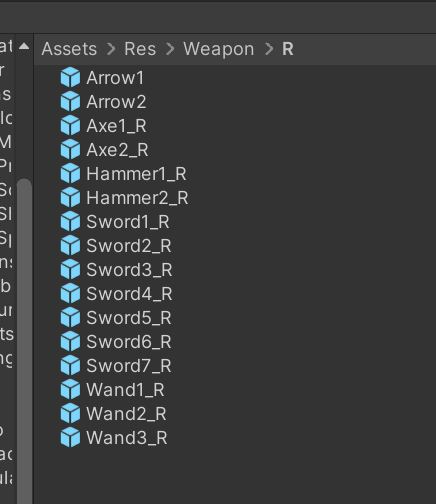Go to the Res breadcrumb folder
Screen dimensions: 436x504
(x=140, y=49)
